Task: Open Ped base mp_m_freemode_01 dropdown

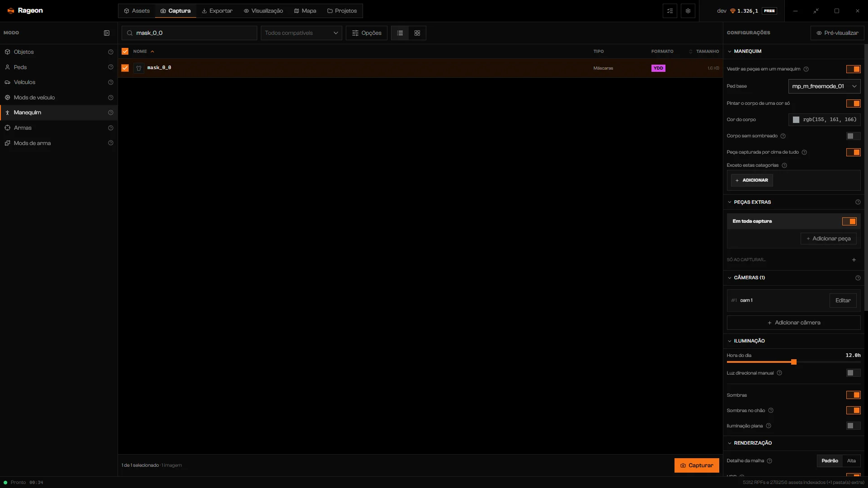Action: click(824, 86)
